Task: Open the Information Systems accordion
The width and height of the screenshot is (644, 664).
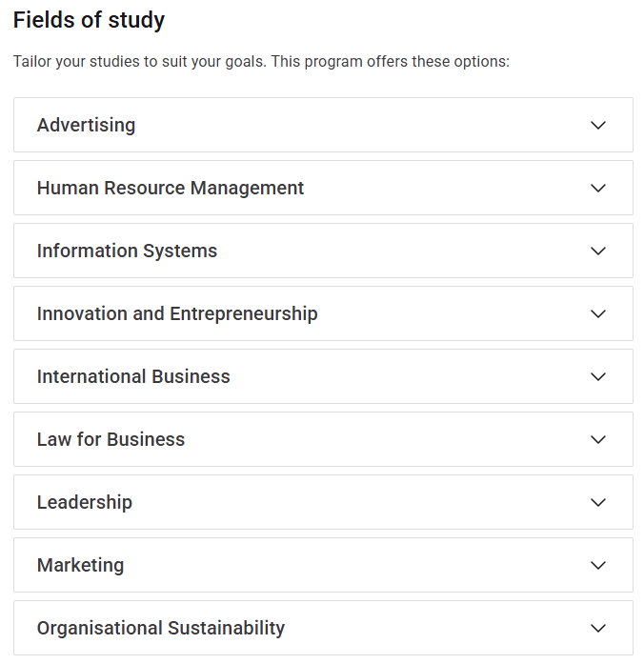Action: 127,251
